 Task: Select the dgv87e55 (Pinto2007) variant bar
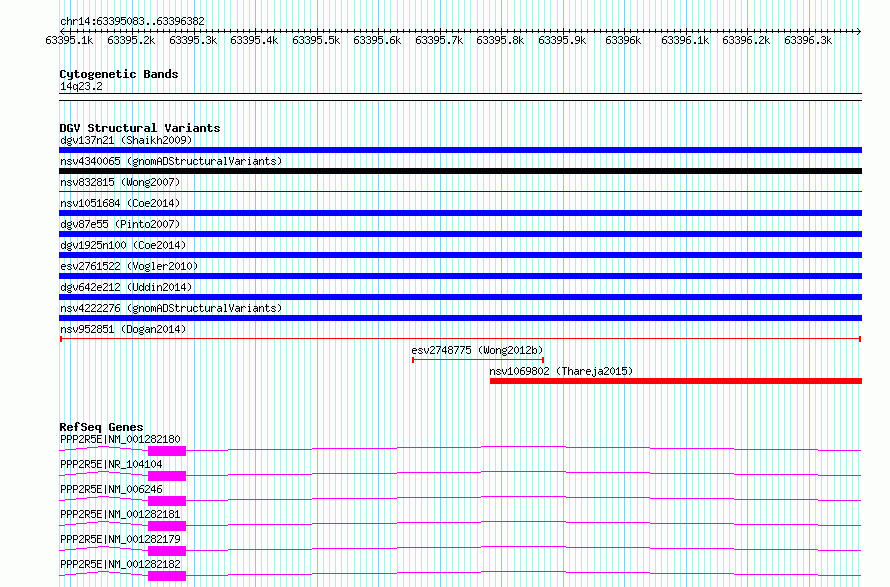click(x=460, y=234)
